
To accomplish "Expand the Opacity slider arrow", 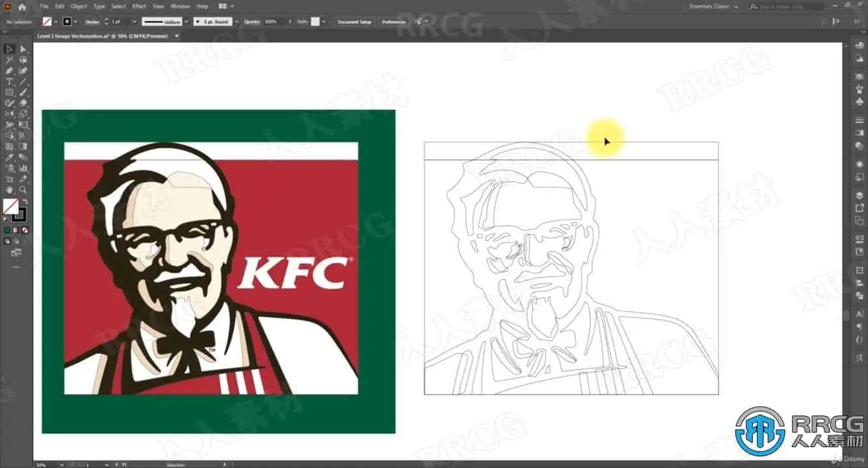I will click(x=288, y=21).
